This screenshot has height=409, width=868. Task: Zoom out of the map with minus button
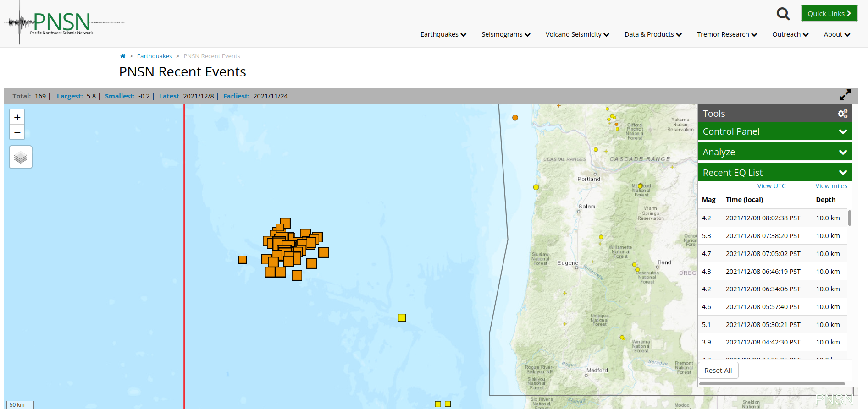pyautogui.click(x=17, y=132)
